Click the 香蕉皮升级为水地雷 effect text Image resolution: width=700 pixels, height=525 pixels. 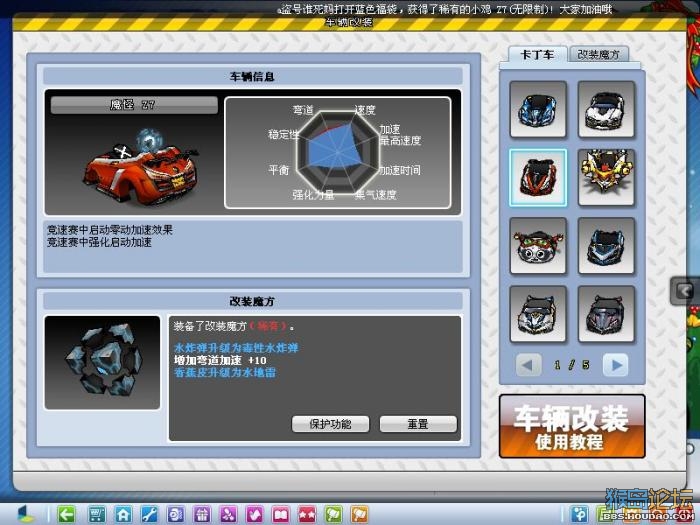point(225,372)
